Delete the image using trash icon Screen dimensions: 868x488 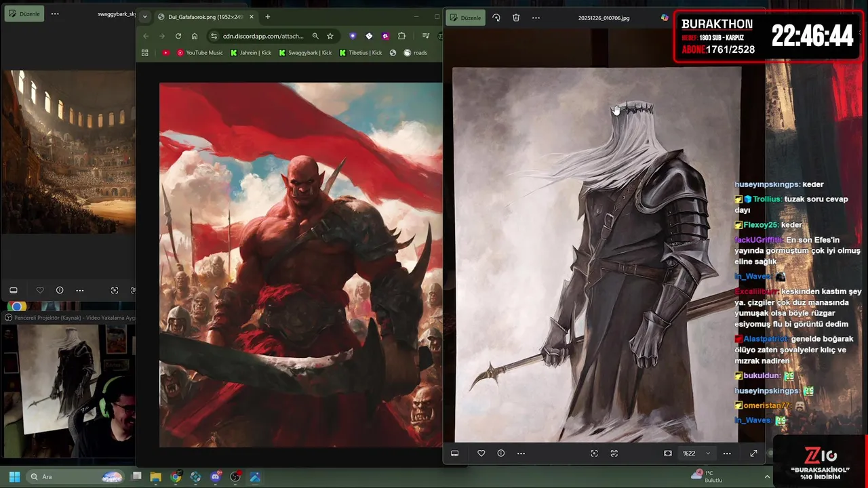click(516, 18)
